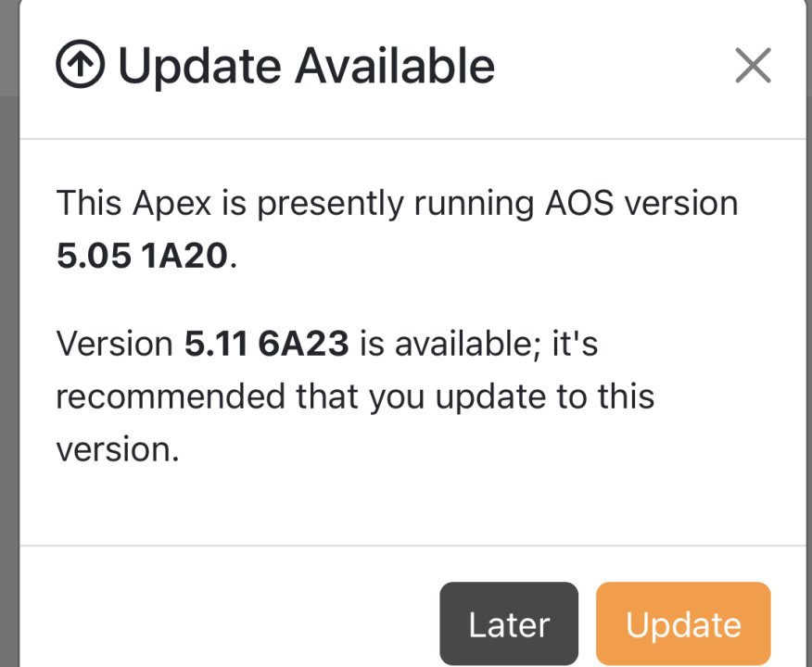Screen dimensions: 812x667
Task: Click the divider line above the footer buttons
Action: [412, 546]
